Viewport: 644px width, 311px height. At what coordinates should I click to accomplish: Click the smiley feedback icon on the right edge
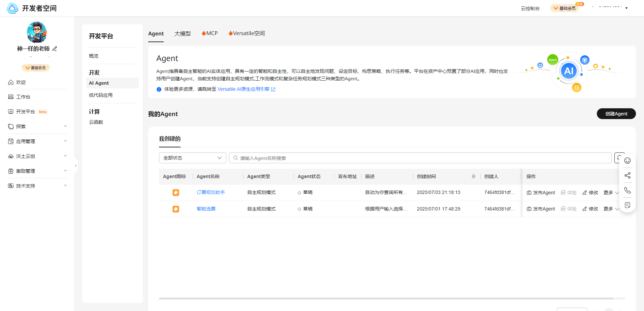coord(627,161)
